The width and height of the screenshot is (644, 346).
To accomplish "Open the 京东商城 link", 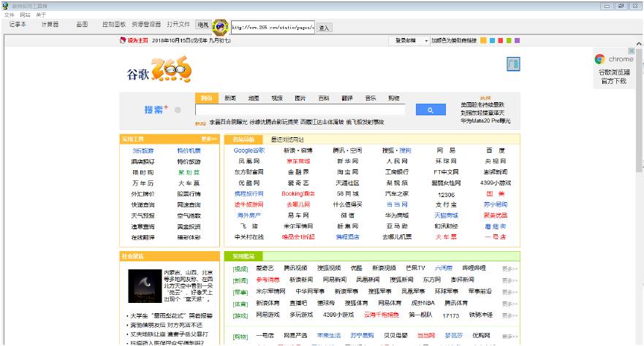I will tap(298, 161).
